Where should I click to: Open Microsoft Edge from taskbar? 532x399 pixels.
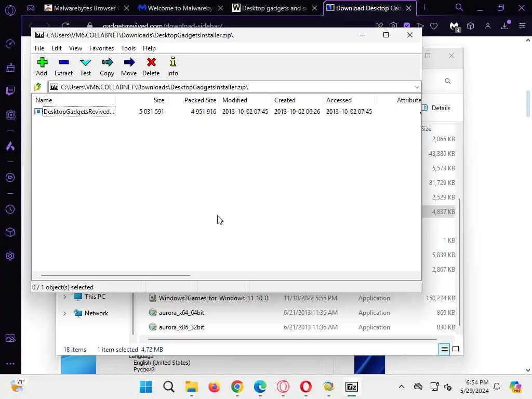click(x=260, y=387)
